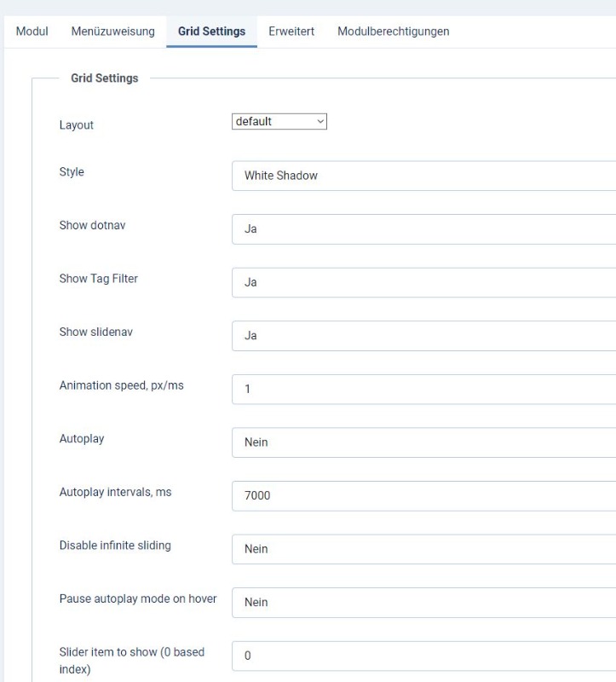Click the Animation speed input field
This screenshot has width=616, height=682.
[423, 390]
